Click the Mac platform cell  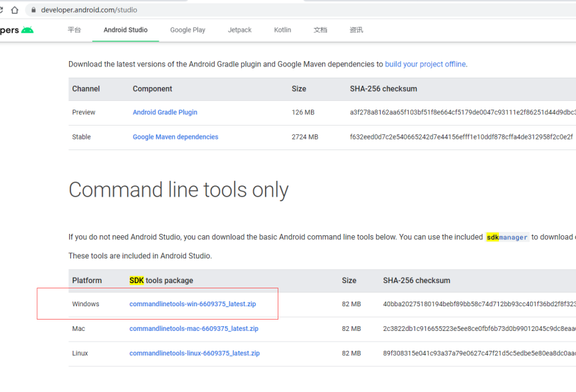coord(78,328)
